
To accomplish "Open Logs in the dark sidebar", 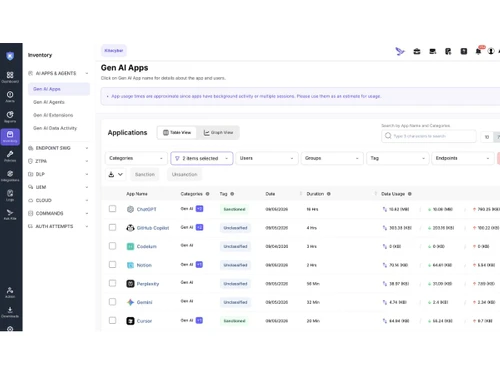I will [10, 195].
